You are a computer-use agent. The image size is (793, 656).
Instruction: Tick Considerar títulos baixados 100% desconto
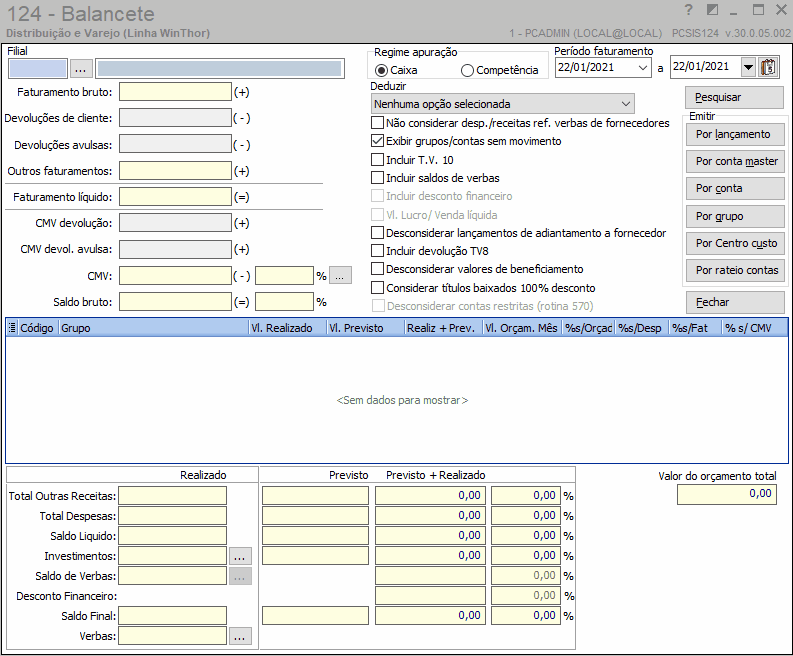(377, 288)
